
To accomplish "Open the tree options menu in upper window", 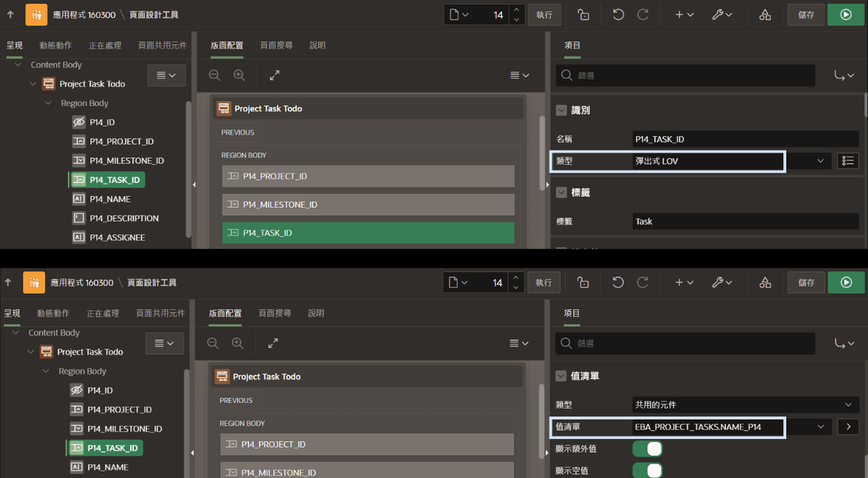I will pos(166,75).
